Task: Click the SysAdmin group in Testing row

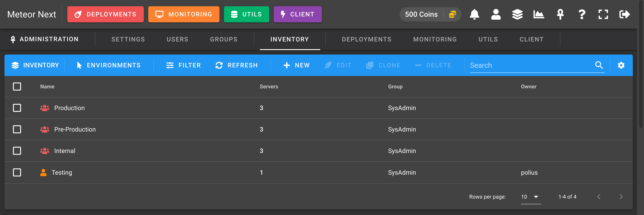Action: coord(402,173)
